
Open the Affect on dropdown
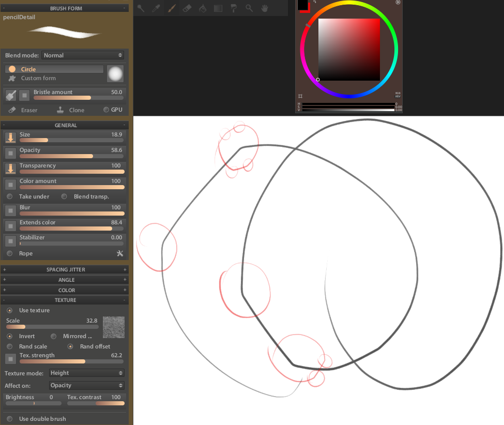click(x=87, y=386)
